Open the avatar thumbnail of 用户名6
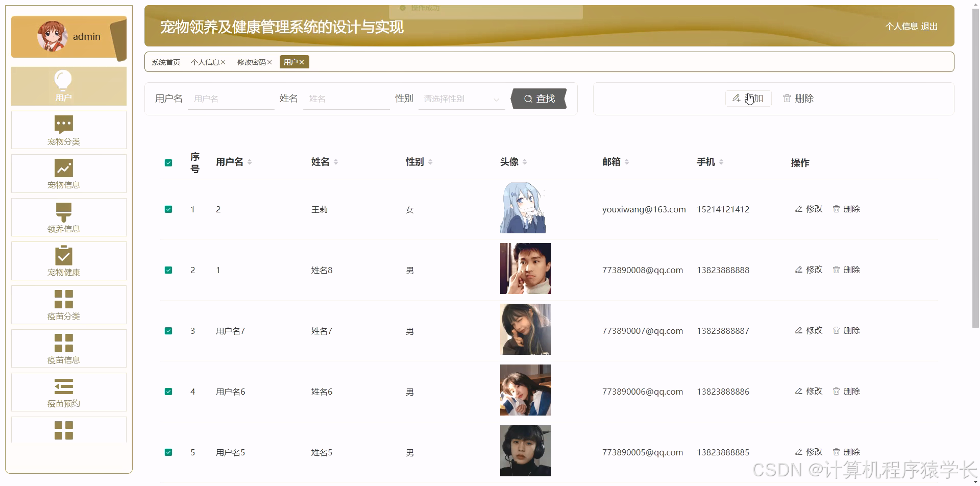 (526, 390)
